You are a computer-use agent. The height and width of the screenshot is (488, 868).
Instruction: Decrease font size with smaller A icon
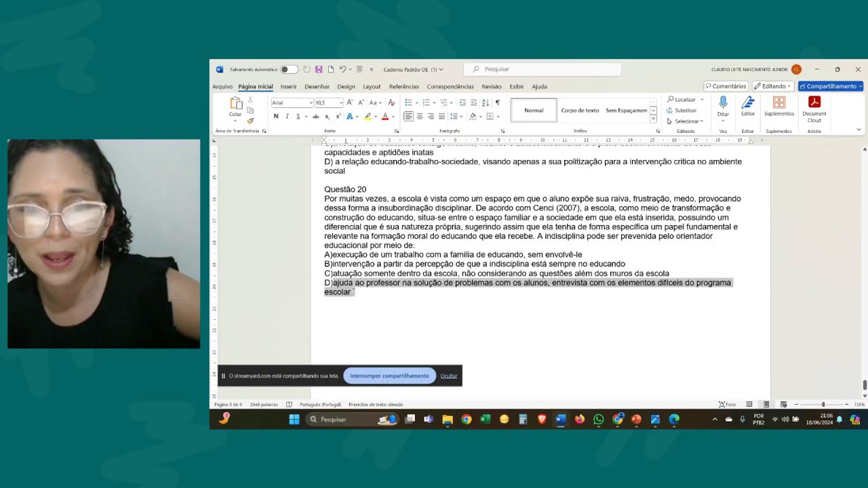(361, 102)
